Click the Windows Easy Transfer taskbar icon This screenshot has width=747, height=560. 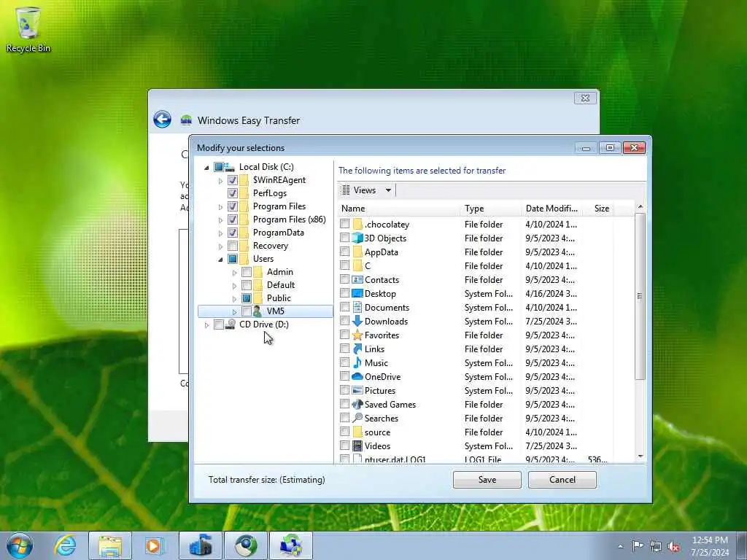pyautogui.click(x=291, y=545)
